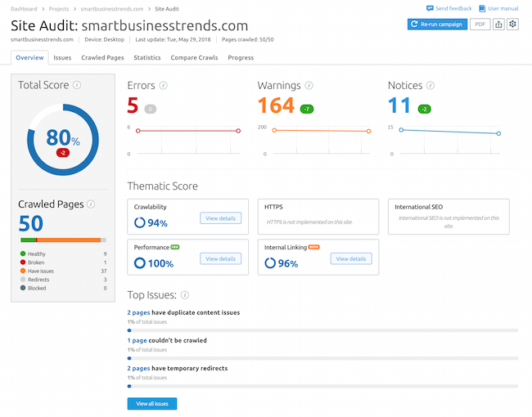The width and height of the screenshot is (532, 417).
Task: Click the temporary redirects progress bar
Action: [322, 386]
